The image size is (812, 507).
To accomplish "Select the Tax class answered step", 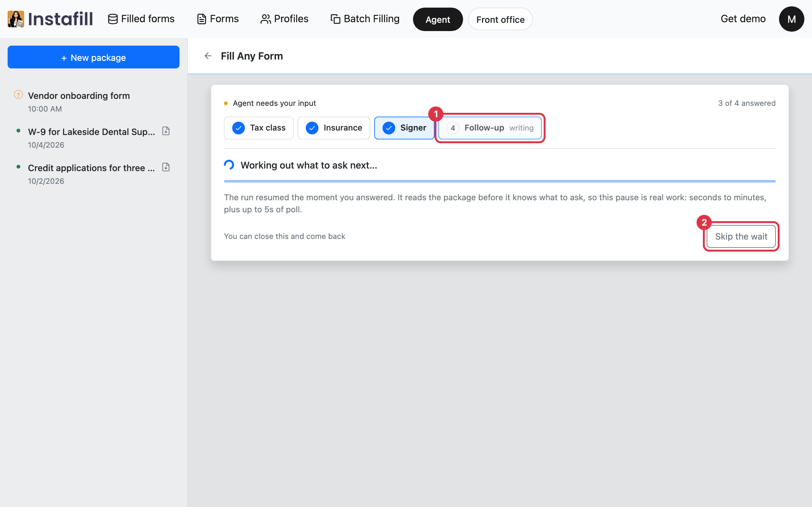I will click(259, 128).
